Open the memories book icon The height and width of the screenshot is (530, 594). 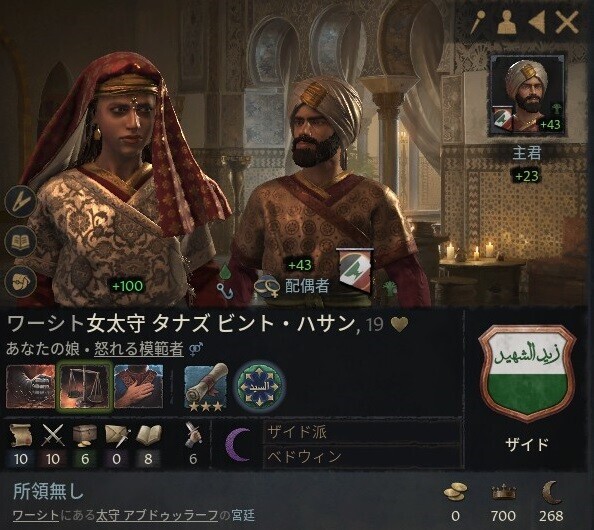pyautogui.click(x=20, y=241)
